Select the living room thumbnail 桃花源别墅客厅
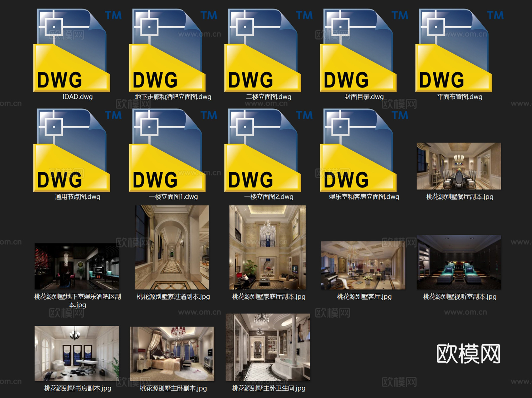The width and height of the screenshot is (532, 398). click(x=363, y=265)
